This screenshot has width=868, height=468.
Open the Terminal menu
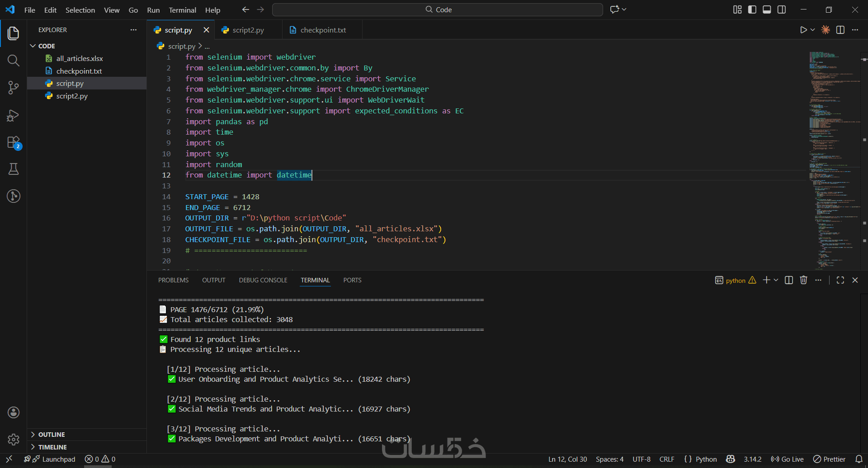click(183, 10)
